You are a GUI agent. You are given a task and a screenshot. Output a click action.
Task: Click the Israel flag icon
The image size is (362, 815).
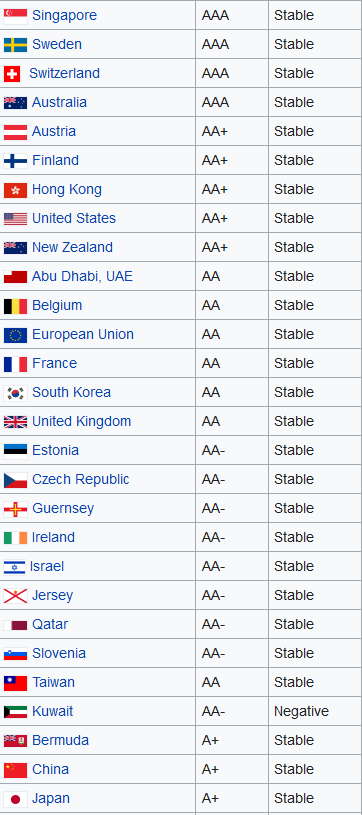coord(14,567)
